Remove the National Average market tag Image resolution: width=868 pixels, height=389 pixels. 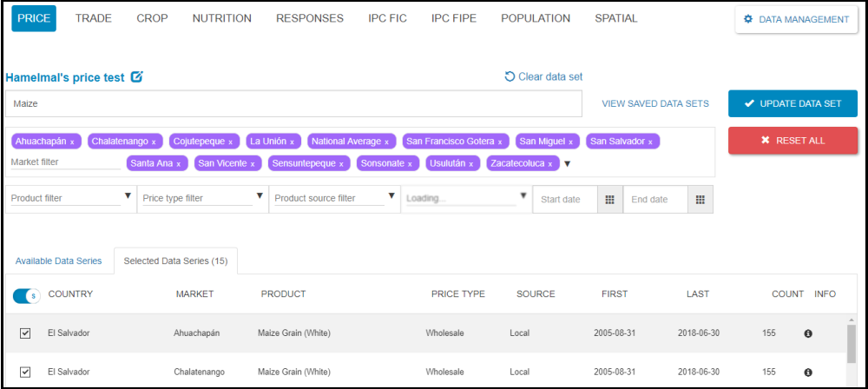click(388, 142)
